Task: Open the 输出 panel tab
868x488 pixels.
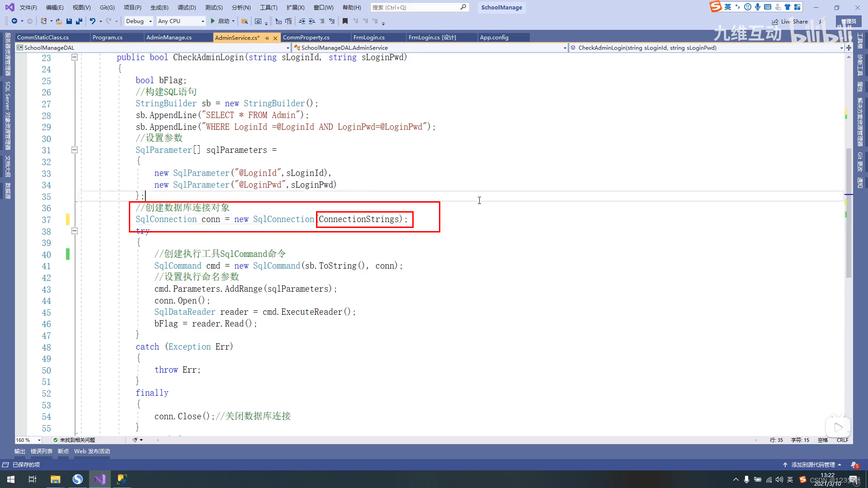Action: pyautogui.click(x=20, y=451)
